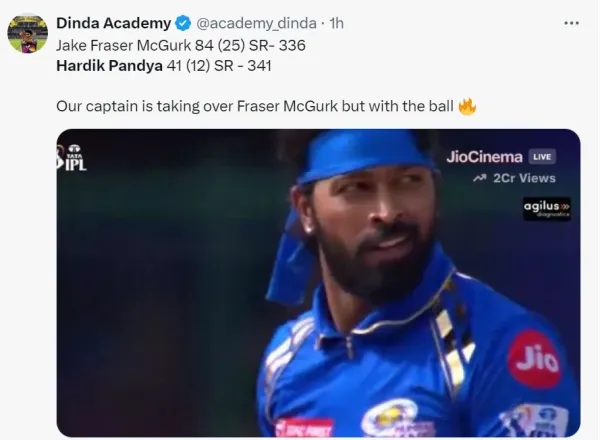Open the Dinda Academy display name link

pos(113,23)
